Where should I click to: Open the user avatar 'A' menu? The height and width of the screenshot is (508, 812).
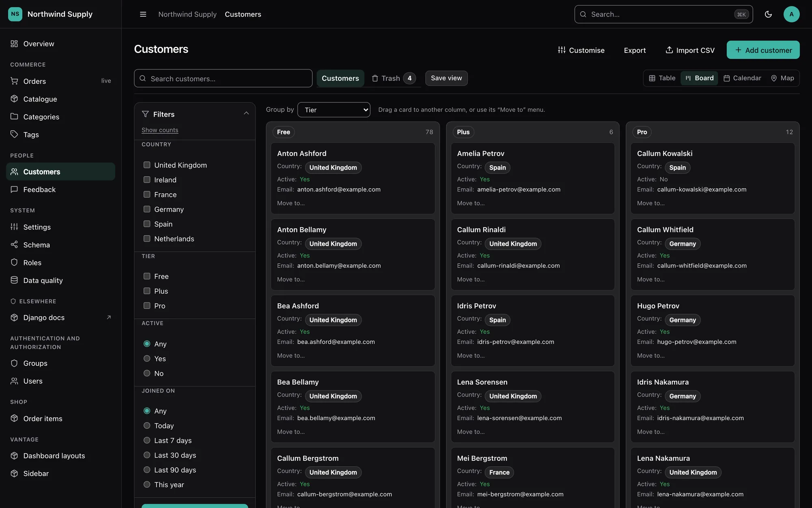pos(791,14)
